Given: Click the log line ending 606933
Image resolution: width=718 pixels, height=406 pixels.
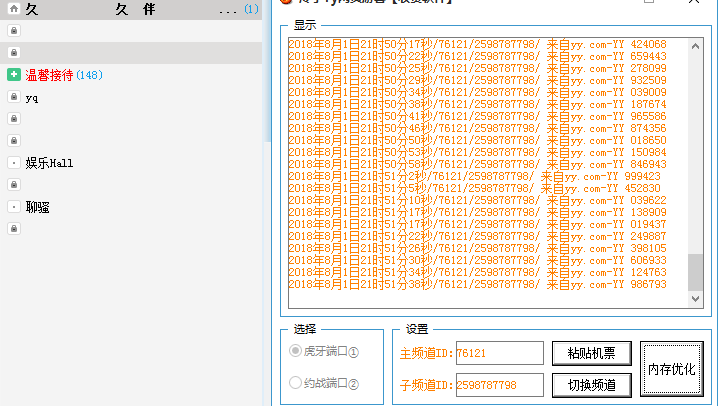Looking at the screenshot, I should point(478,260).
